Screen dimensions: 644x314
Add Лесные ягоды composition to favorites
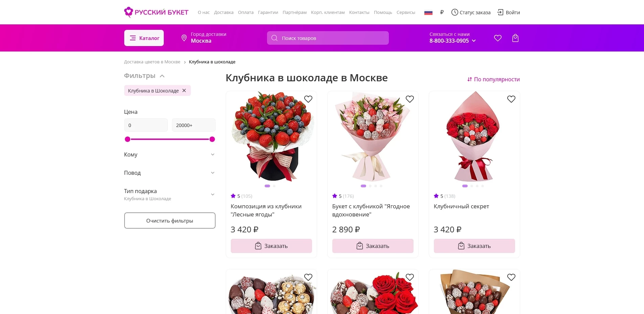click(x=308, y=99)
